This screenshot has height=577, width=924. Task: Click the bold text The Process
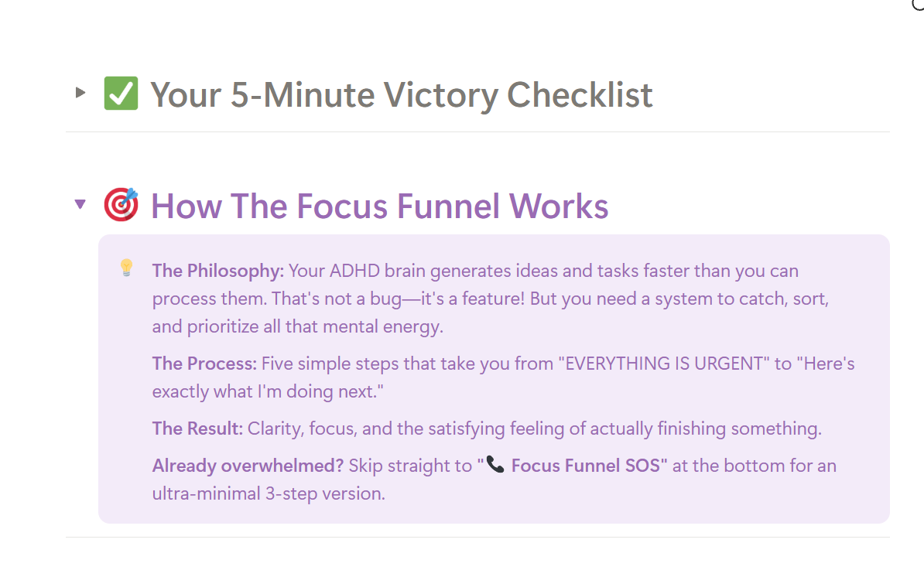pos(202,363)
